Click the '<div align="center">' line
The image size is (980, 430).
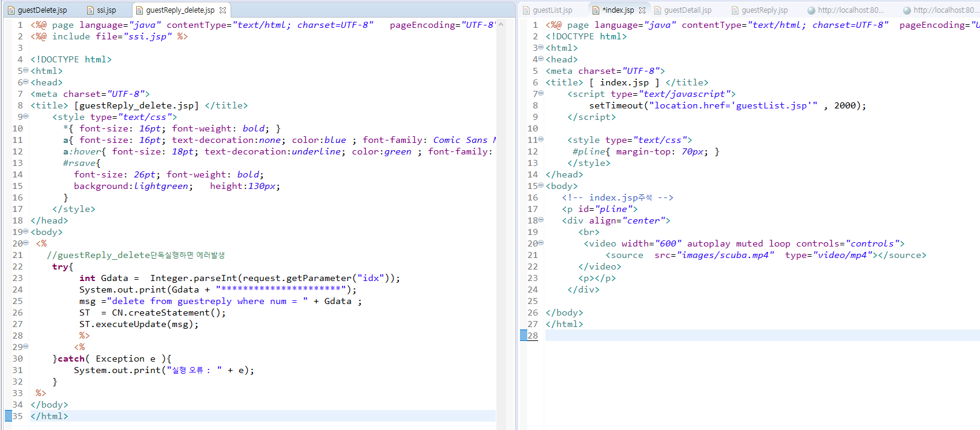click(616, 220)
